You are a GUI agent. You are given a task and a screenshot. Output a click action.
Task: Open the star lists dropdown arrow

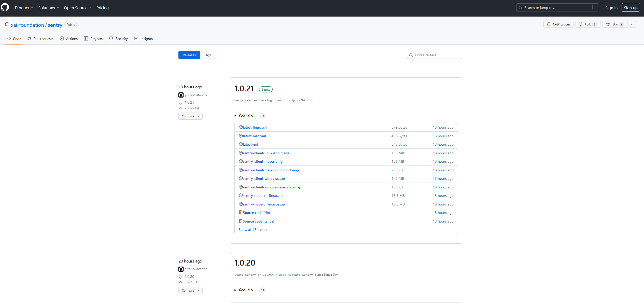[632, 24]
